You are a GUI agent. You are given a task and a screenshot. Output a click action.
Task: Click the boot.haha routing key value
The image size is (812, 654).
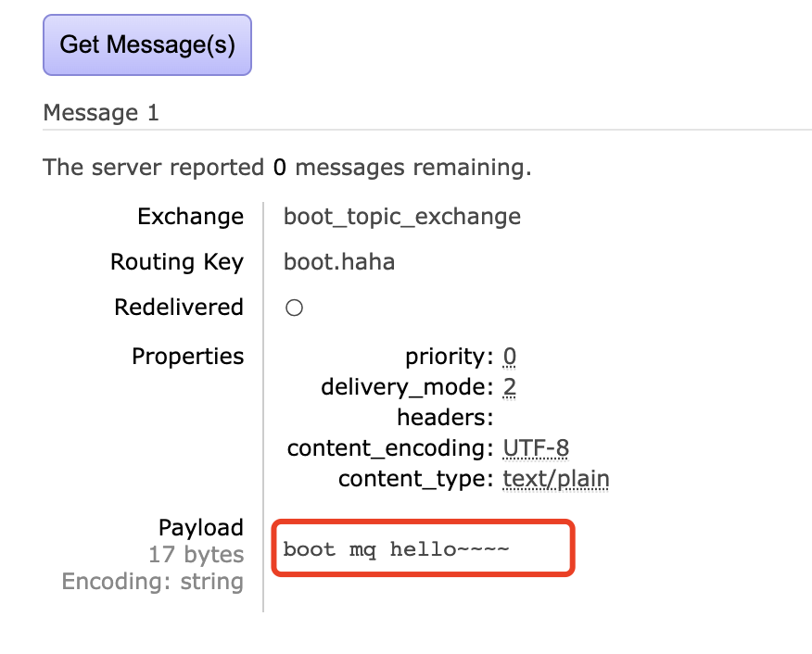(339, 262)
